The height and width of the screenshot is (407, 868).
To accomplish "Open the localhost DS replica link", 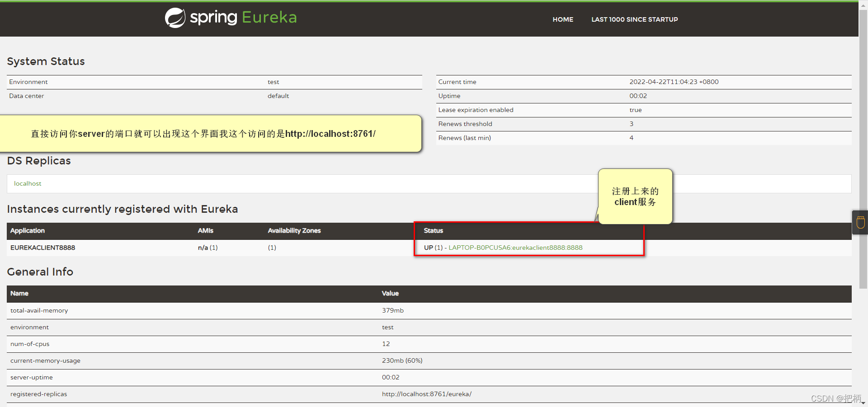I will pos(28,183).
